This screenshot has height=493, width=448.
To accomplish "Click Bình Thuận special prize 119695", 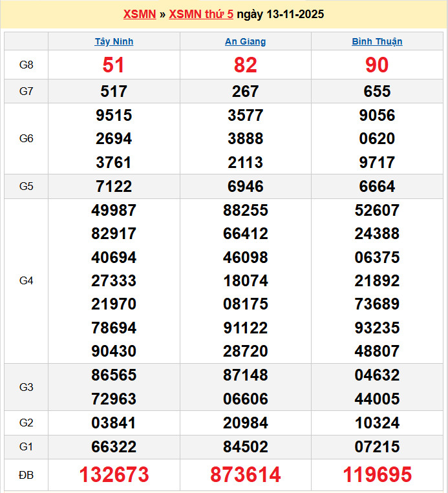I will [x=377, y=475].
